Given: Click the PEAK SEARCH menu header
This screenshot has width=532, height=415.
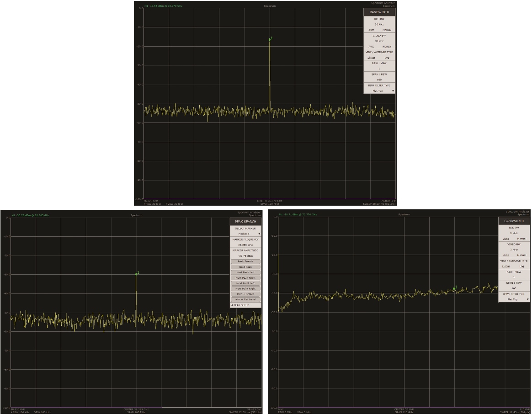Looking at the screenshot, I should [x=246, y=221].
